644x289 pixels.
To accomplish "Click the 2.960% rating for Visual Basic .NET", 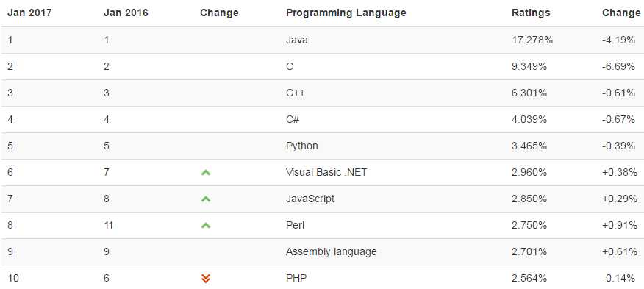I will pos(529,172).
